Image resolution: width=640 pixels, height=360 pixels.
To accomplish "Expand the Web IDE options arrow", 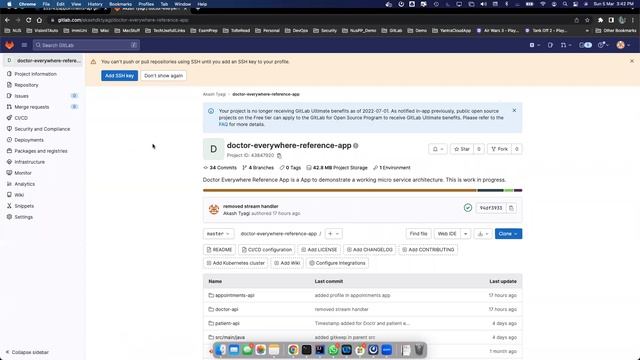I will (465, 233).
